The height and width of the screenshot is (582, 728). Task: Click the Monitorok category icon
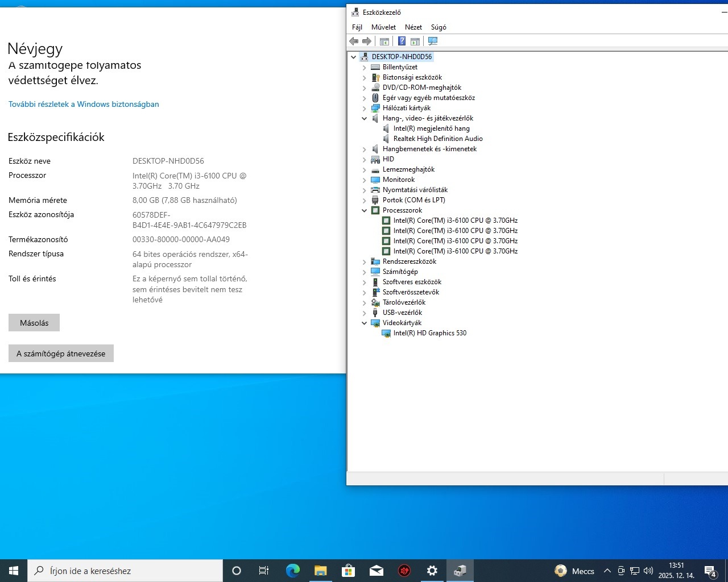click(x=375, y=180)
